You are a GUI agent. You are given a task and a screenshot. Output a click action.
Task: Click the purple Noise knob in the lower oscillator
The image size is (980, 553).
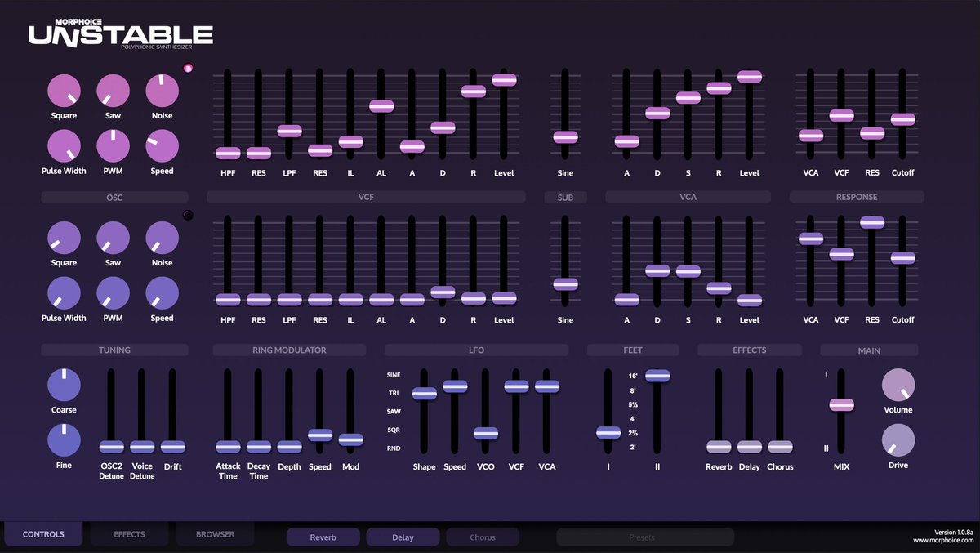[x=162, y=238]
